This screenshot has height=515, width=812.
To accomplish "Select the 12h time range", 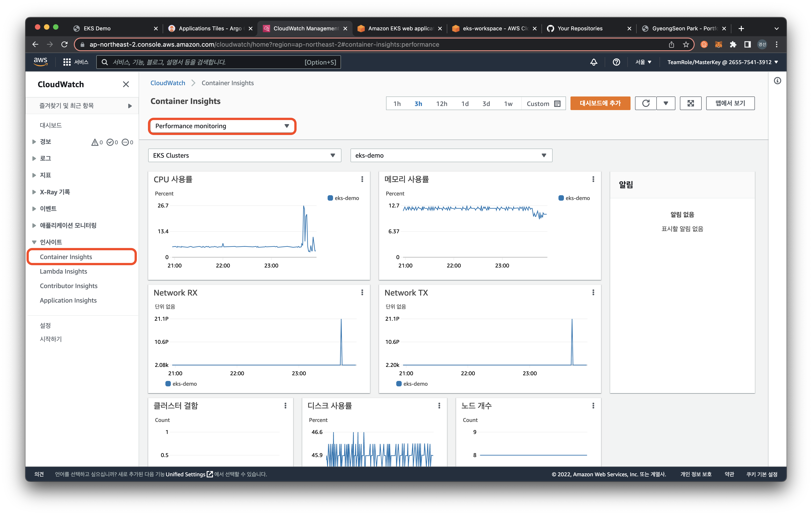I will pos(441,104).
